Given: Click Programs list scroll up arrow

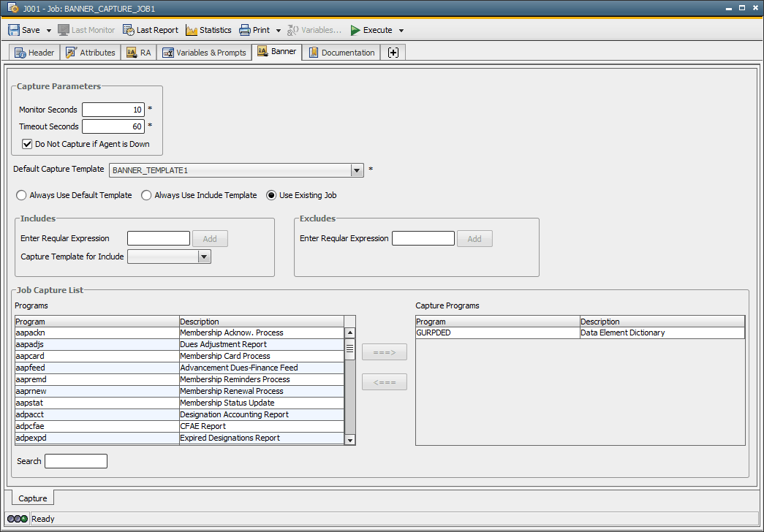Looking at the screenshot, I should [350, 332].
